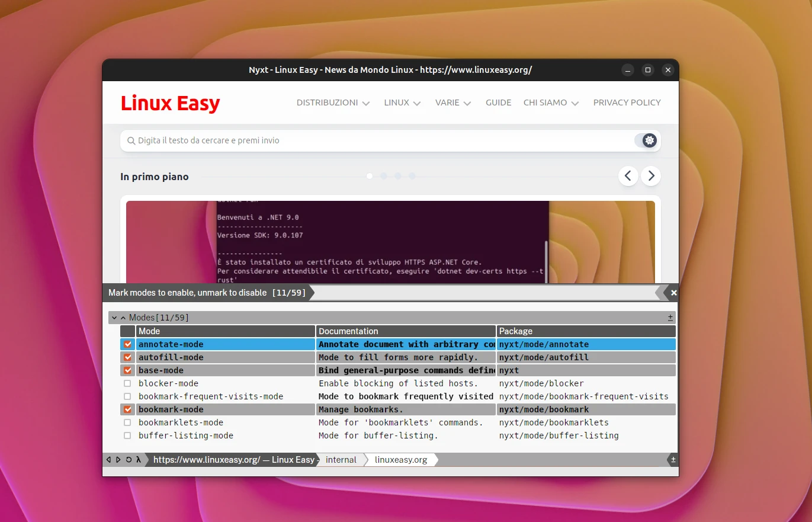Viewport: 812px width, 522px height.
Task: Click the Linux Easy site logo
Action: tap(170, 104)
